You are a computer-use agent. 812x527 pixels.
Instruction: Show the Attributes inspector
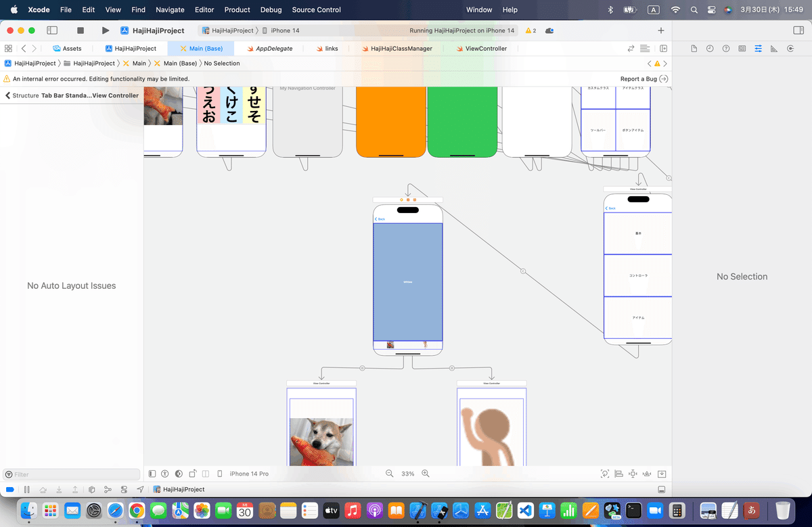(758, 49)
